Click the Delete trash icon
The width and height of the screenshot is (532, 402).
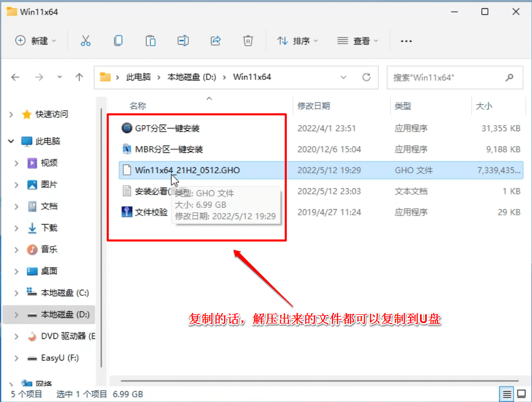248,41
